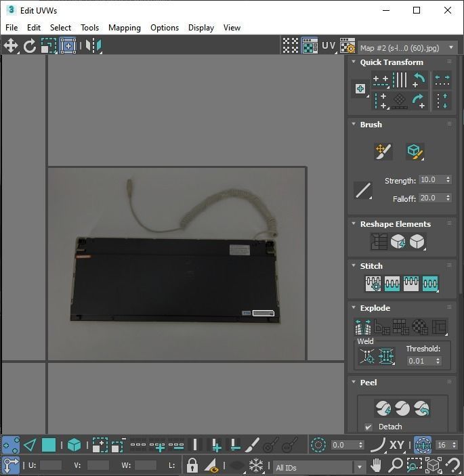This screenshot has width=464, height=476.
Task: Select the Relax brush tool
Action: pyautogui.click(x=415, y=152)
